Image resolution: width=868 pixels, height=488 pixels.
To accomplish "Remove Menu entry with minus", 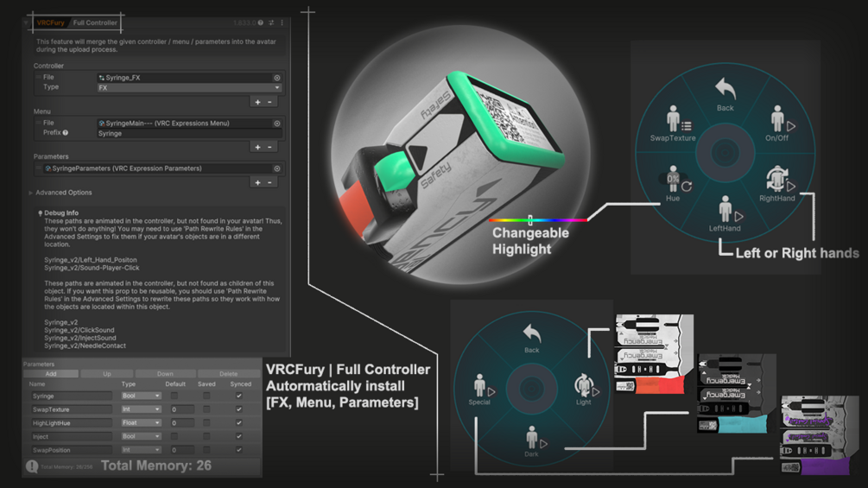I will pos(269,147).
